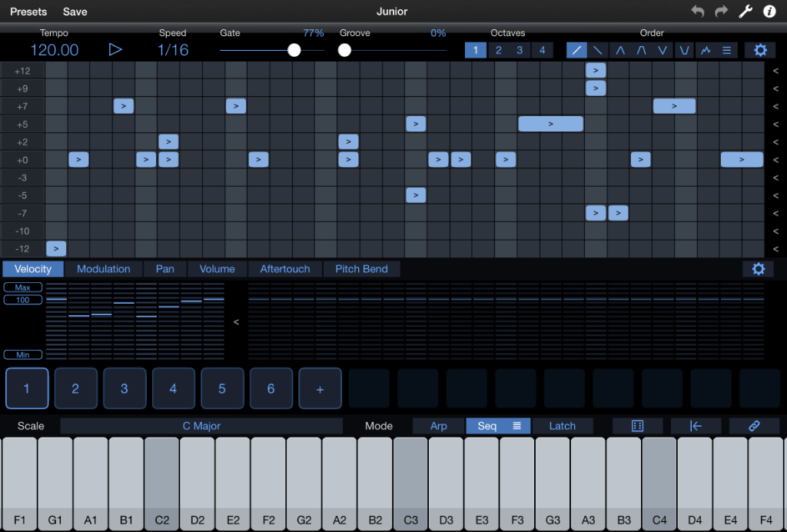Select down-up V-shaped order icon

point(662,50)
